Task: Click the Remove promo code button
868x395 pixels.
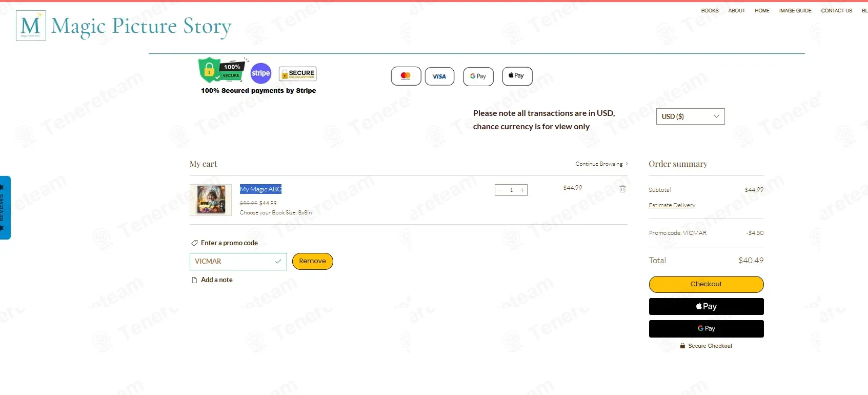Action: click(313, 261)
